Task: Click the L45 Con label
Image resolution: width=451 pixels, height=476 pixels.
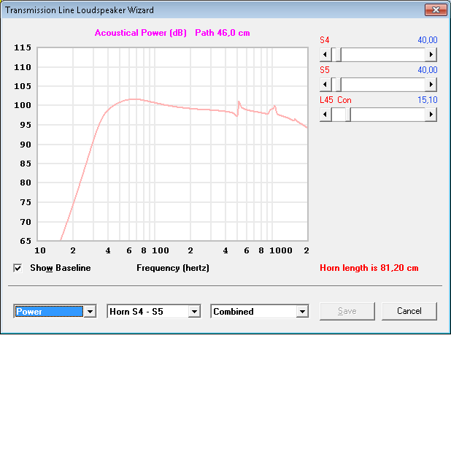Action: tap(336, 100)
